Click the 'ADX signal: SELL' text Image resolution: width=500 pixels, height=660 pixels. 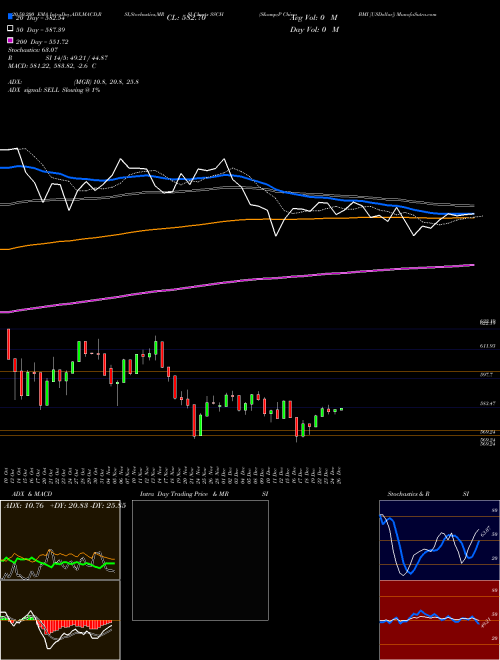pos(34,90)
